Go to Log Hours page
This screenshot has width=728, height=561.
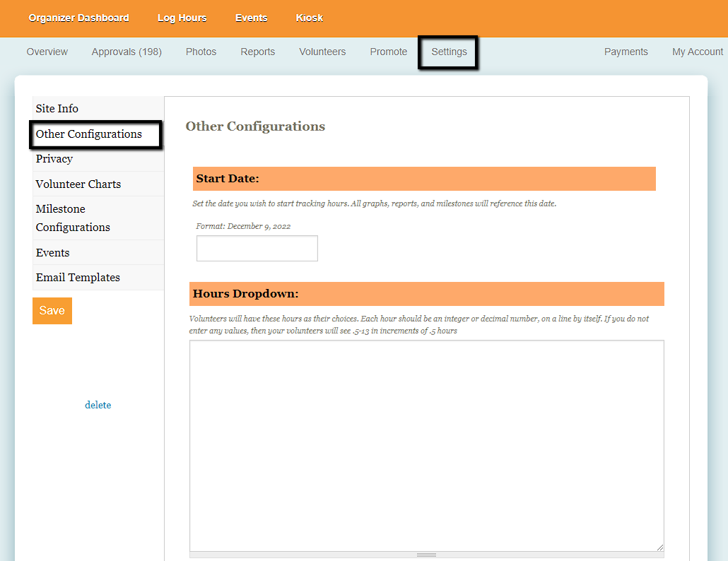click(182, 18)
